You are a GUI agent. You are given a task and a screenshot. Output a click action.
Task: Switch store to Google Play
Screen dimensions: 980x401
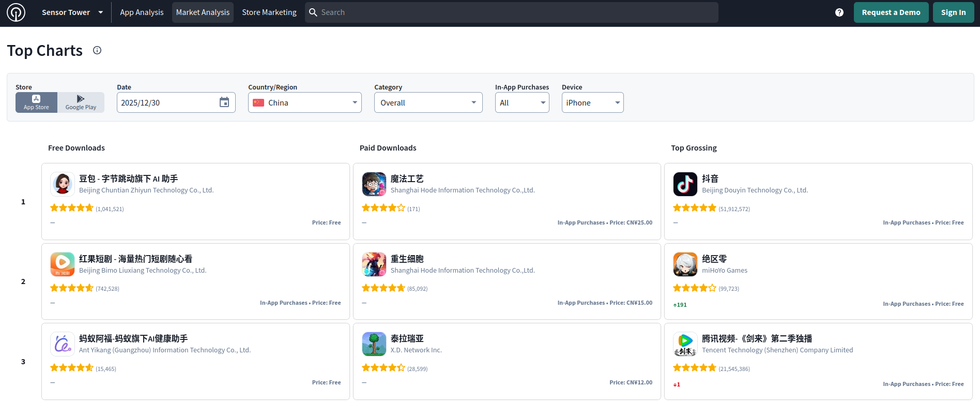[x=81, y=102]
